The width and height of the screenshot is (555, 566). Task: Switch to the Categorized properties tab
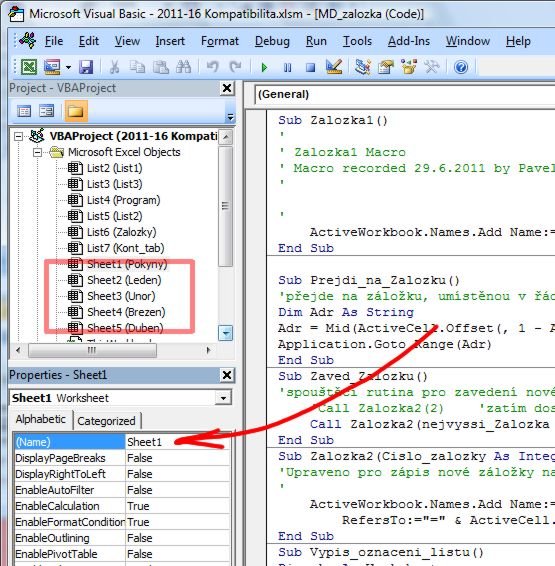pos(106,421)
